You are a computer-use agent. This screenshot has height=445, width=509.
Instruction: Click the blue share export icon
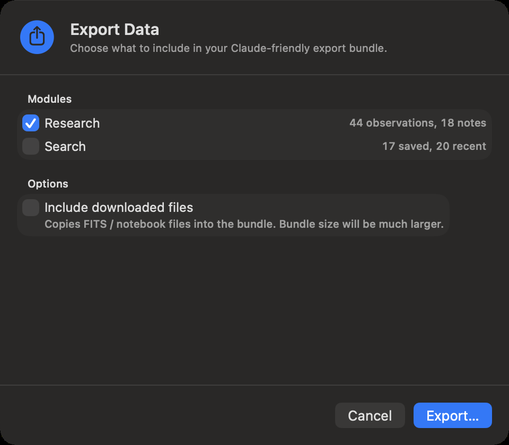[x=37, y=37]
